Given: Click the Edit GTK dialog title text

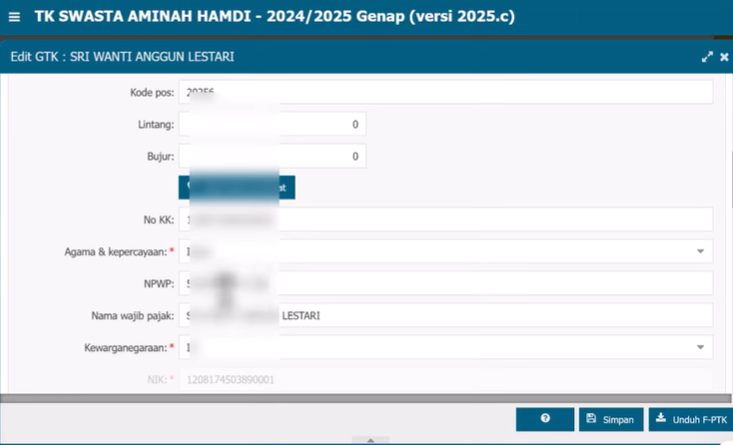Looking at the screenshot, I should 122,57.
